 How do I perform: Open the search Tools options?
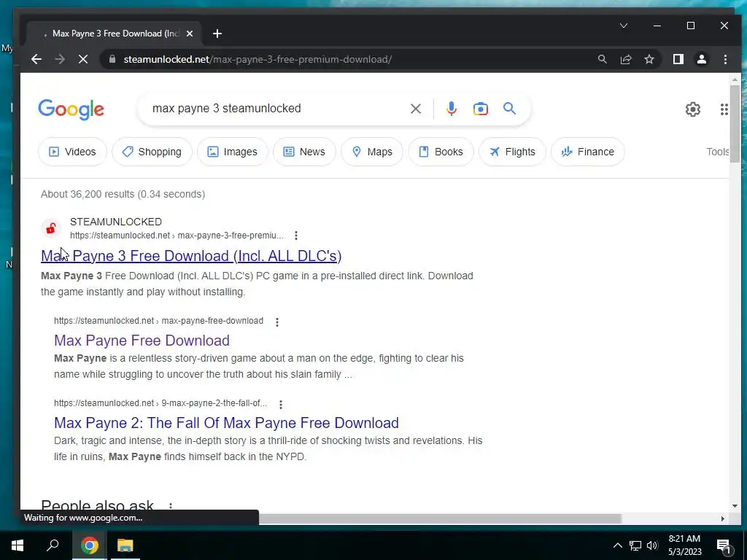718,152
